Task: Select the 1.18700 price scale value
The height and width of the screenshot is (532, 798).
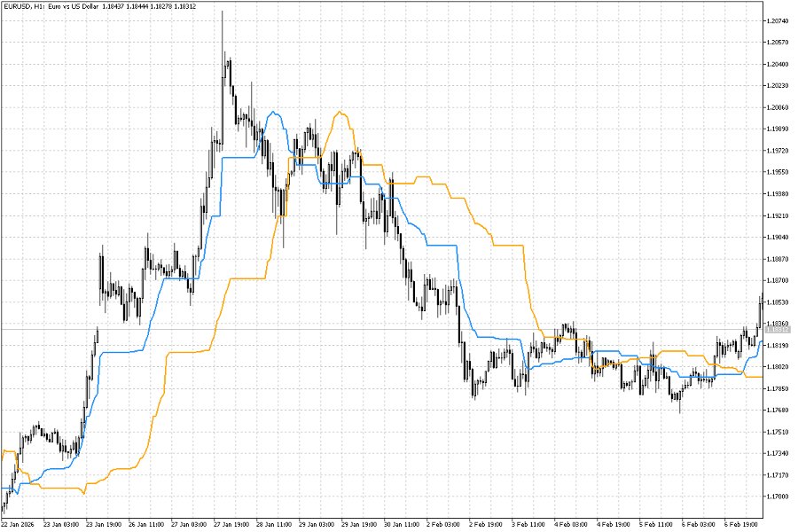Action: point(777,280)
